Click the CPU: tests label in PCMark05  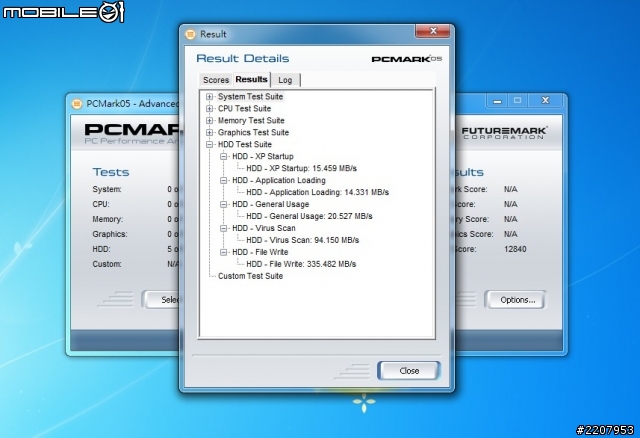coord(101,204)
